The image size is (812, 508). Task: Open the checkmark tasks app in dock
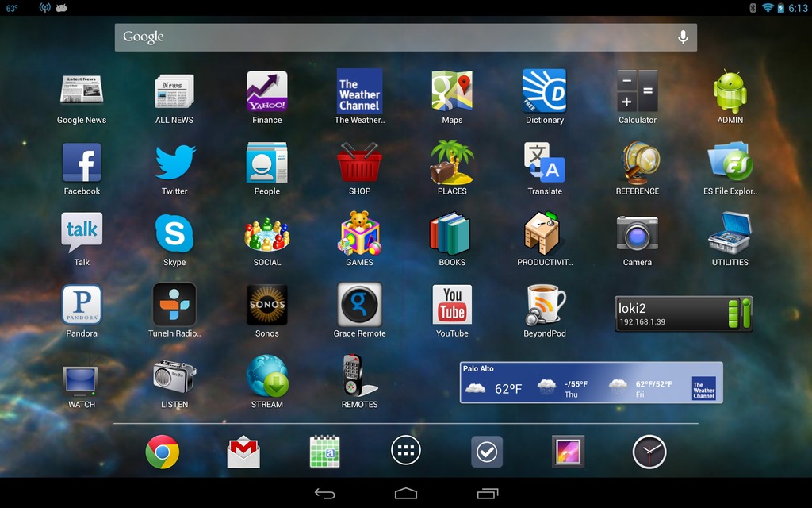tap(487, 452)
